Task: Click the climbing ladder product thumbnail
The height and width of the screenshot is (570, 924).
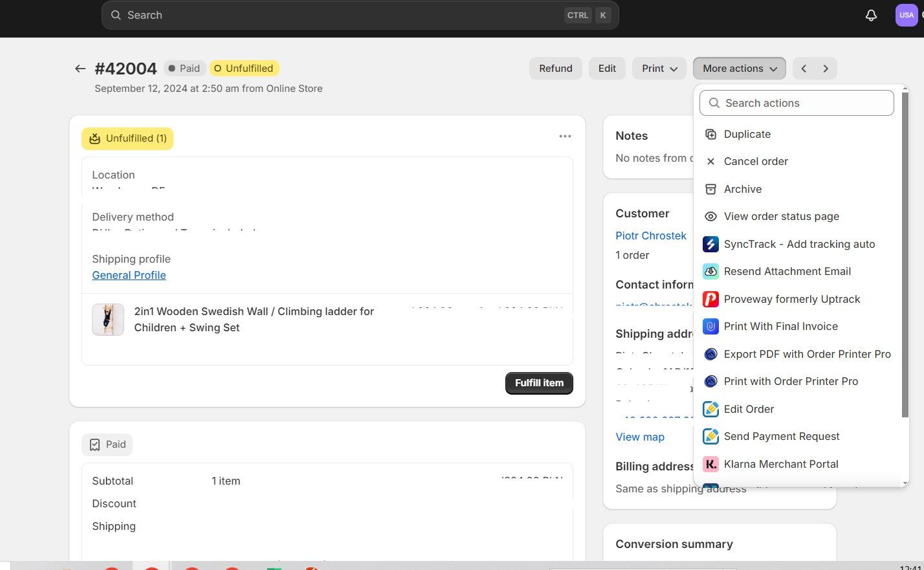Action: [108, 320]
